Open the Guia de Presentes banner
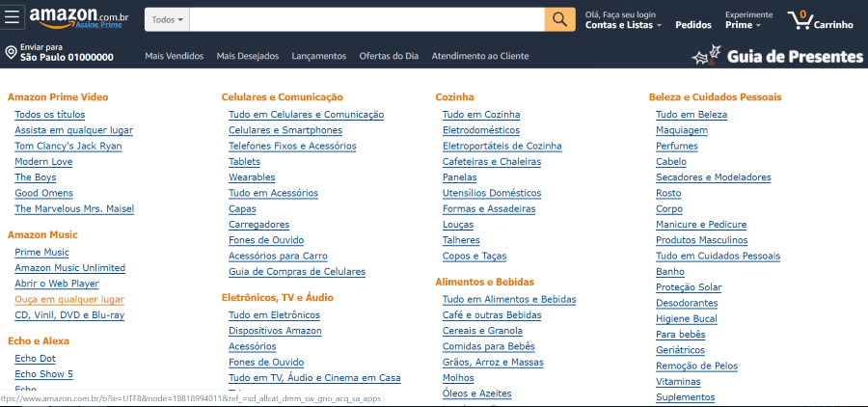The height and width of the screenshot is (407, 868). [x=777, y=56]
